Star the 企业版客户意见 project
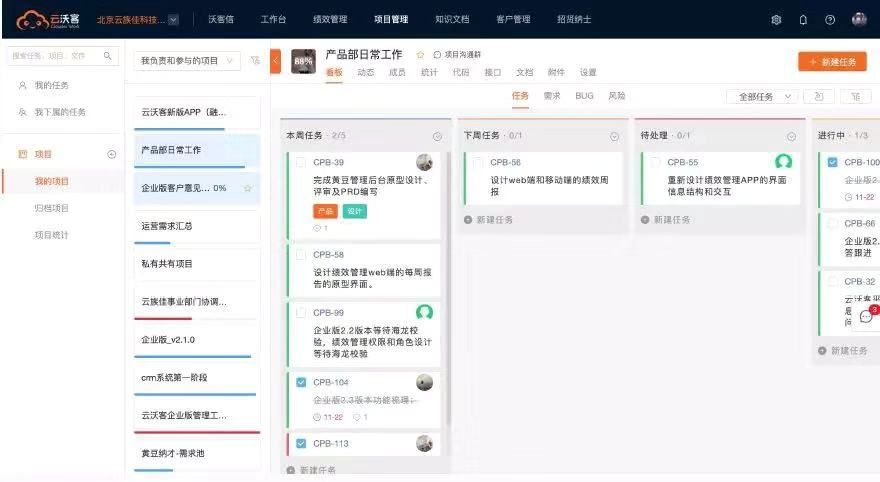This screenshot has height=482, width=880. coord(248,188)
